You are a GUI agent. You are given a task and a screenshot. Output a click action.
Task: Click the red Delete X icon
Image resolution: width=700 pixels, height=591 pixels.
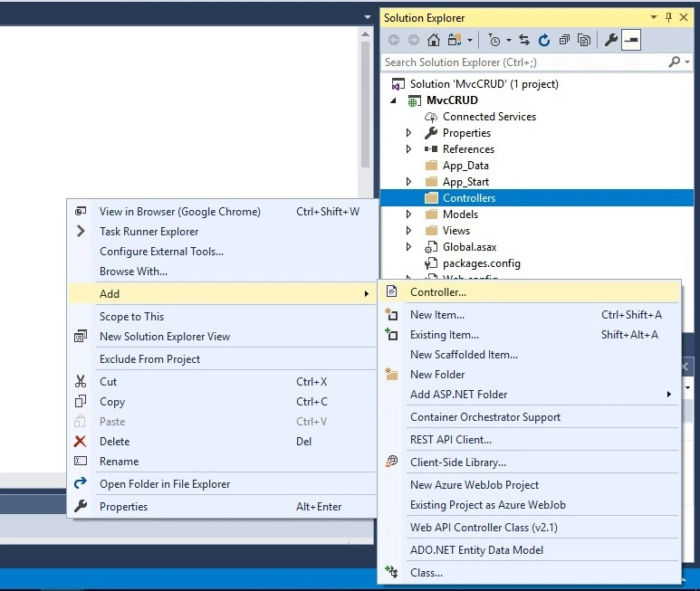click(x=81, y=441)
